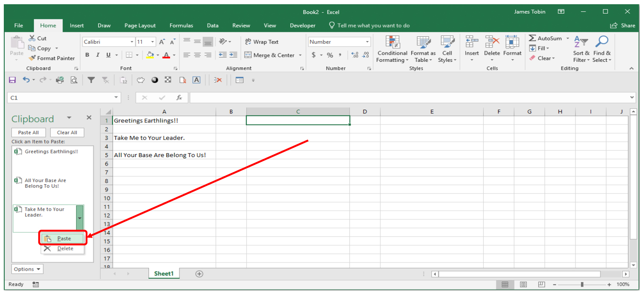
Task: Click the formula bar input
Action: coord(409,98)
